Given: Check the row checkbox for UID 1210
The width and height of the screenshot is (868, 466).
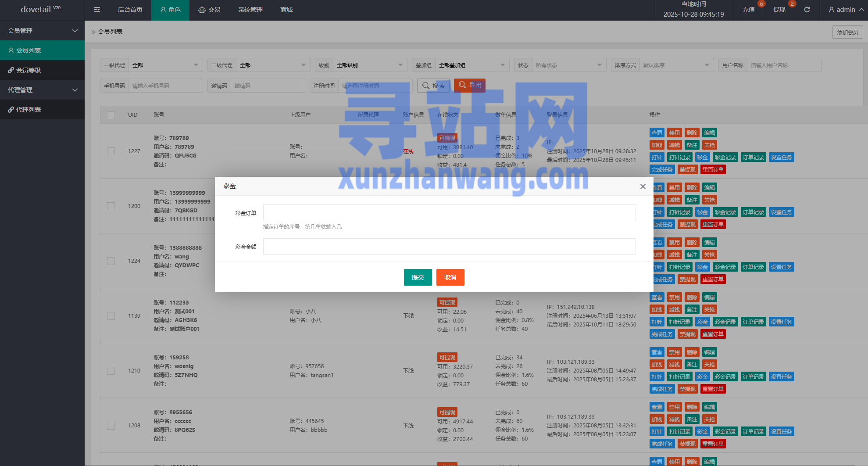Looking at the screenshot, I should tap(111, 371).
